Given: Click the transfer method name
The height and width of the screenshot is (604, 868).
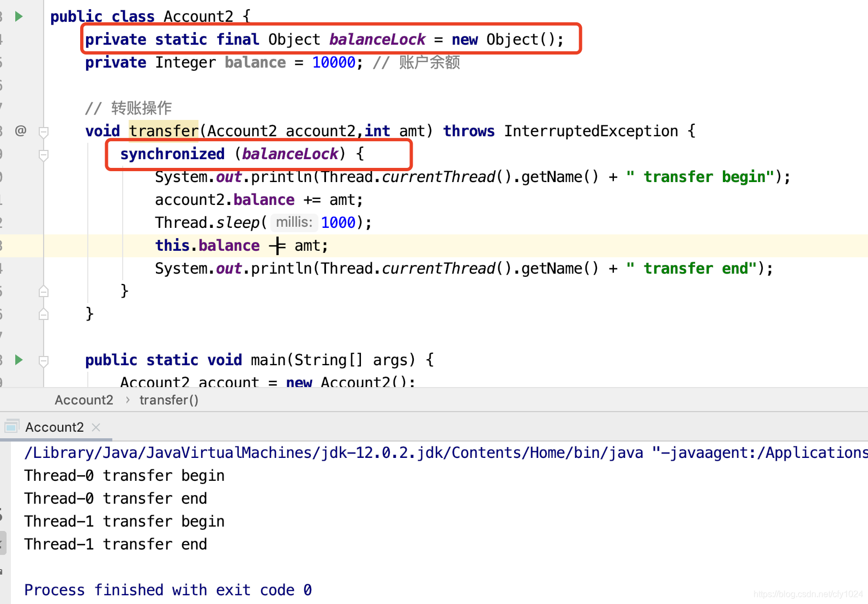Looking at the screenshot, I should point(164,131).
